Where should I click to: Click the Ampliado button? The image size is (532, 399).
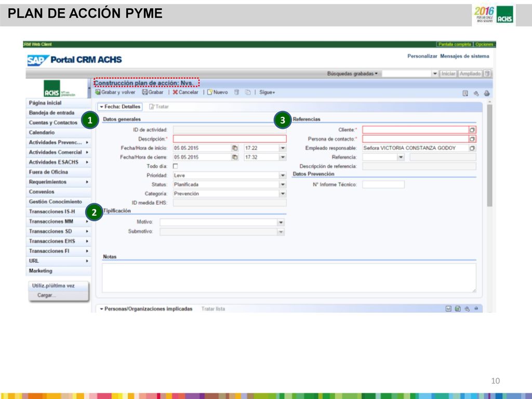click(470, 73)
